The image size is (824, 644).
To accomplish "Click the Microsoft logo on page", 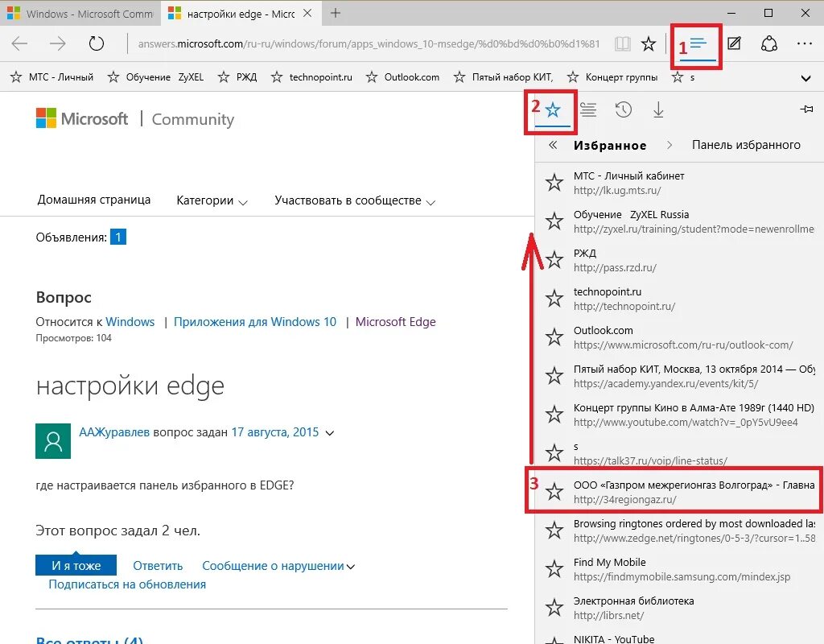I will [x=82, y=118].
